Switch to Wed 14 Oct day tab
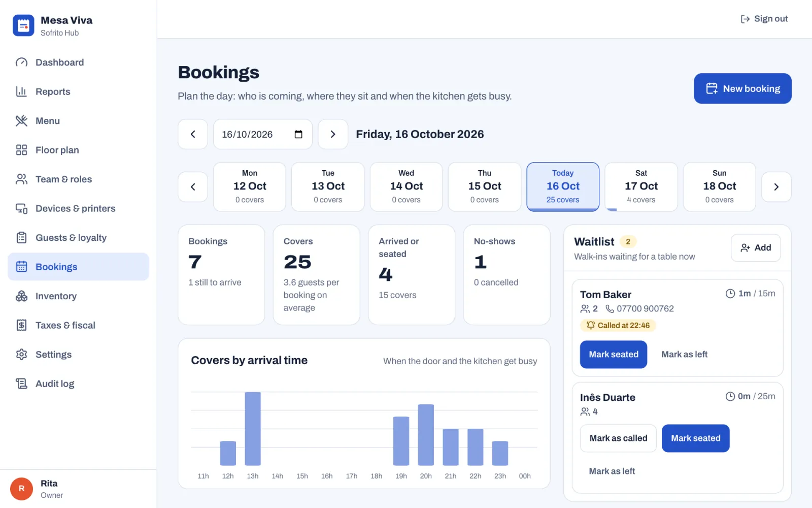This screenshot has height=508, width=812. point(406,186)
